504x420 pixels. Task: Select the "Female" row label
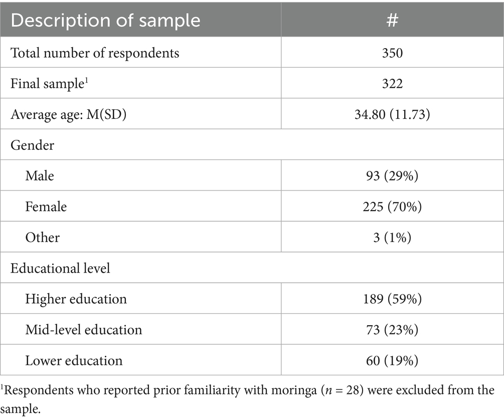(46, 206)
